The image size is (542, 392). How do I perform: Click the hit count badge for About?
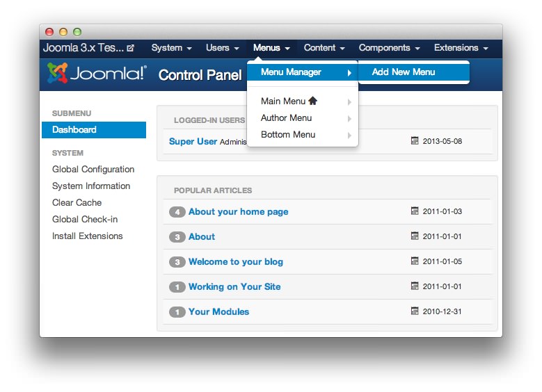177,237
